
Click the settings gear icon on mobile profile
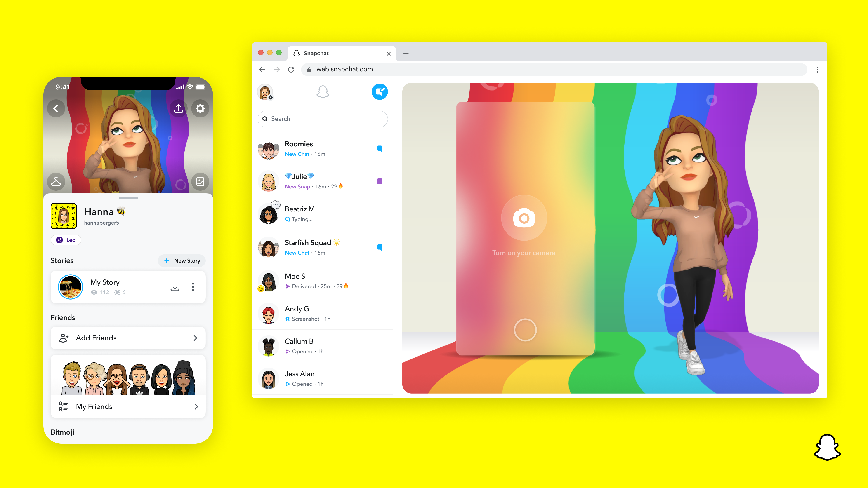200,108
